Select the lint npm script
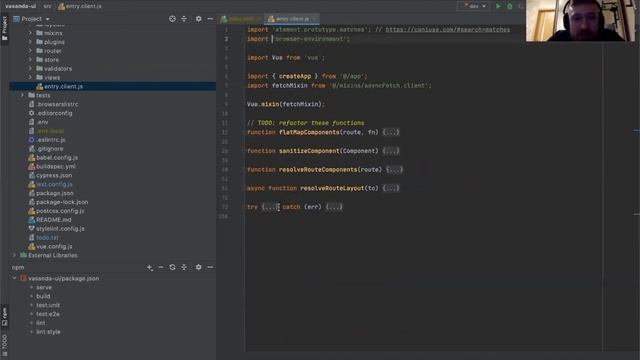This screenshot has width=640, height=360. [x=40, y=323]
